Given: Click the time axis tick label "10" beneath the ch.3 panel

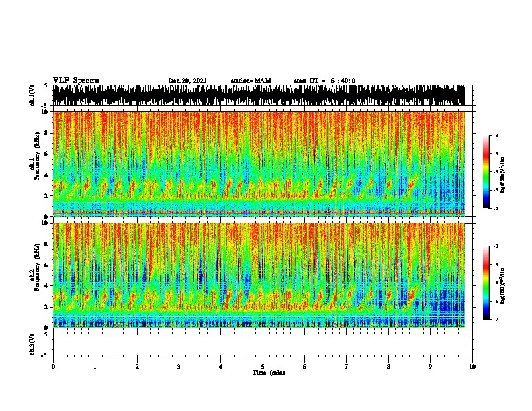Looking at the screenshot, I should click(472, 367).
